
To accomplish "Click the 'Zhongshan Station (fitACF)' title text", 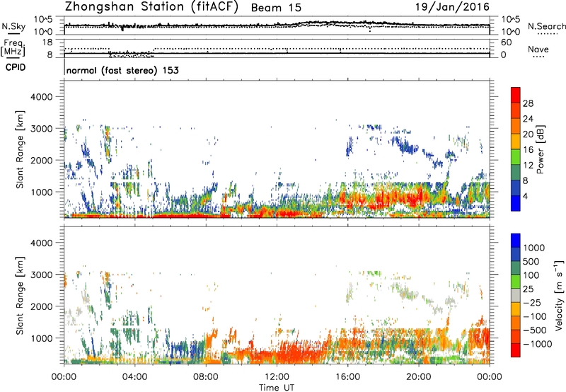I will click(x=151, y=7).
